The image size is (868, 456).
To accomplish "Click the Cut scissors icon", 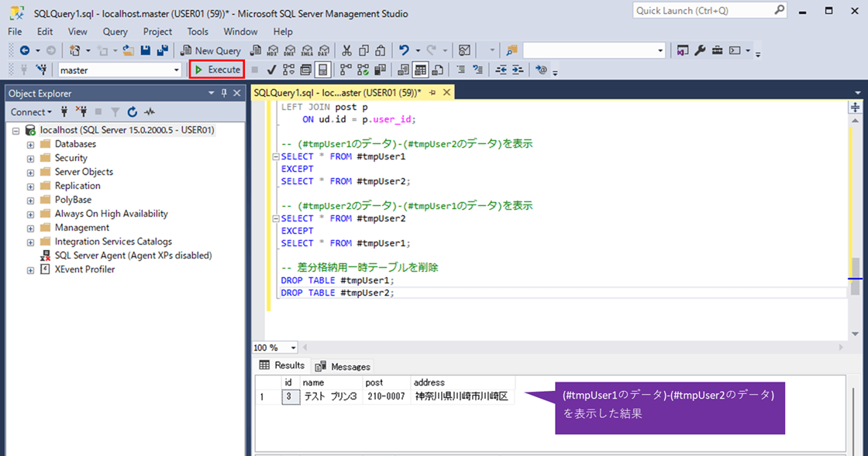I will (346, 50).
